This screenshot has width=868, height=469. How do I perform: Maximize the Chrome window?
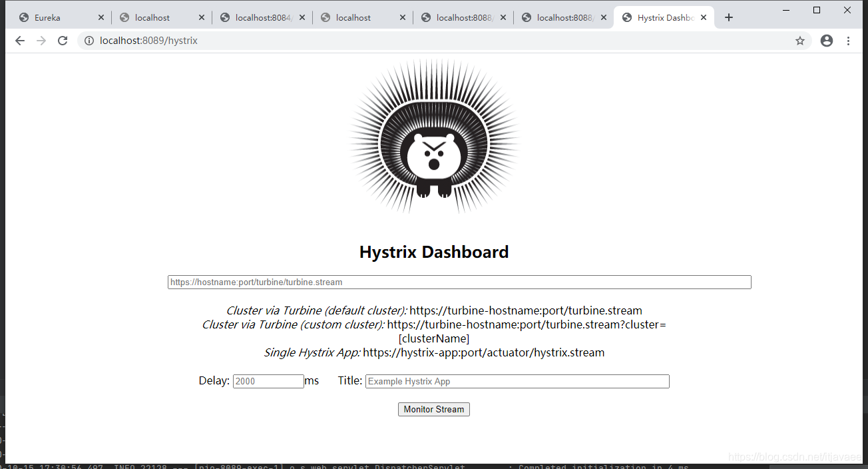click(x=817, y=9)
